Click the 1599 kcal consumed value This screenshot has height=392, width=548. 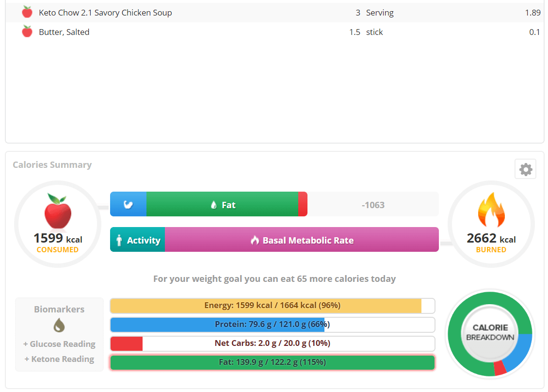coord(58,239)
